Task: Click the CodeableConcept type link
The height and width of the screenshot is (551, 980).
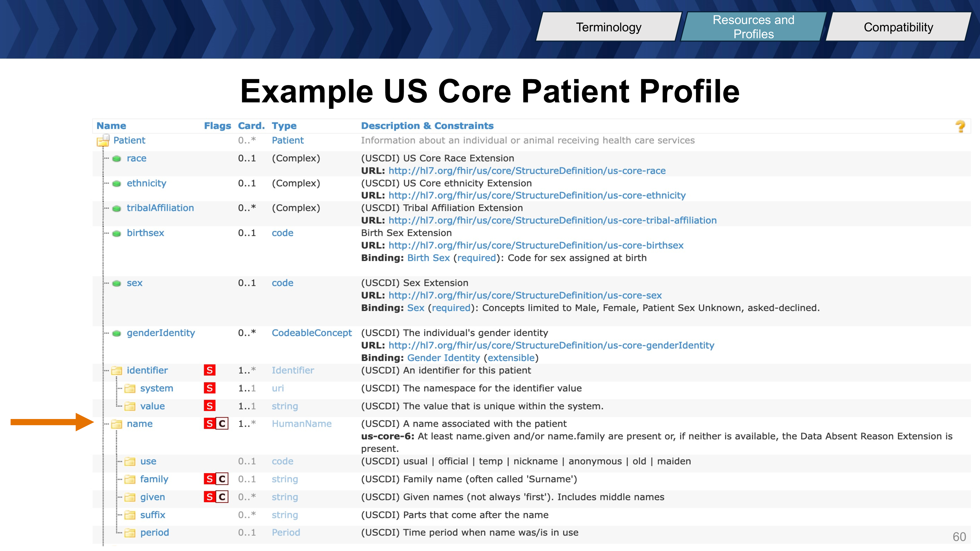Action: [312, 333]
